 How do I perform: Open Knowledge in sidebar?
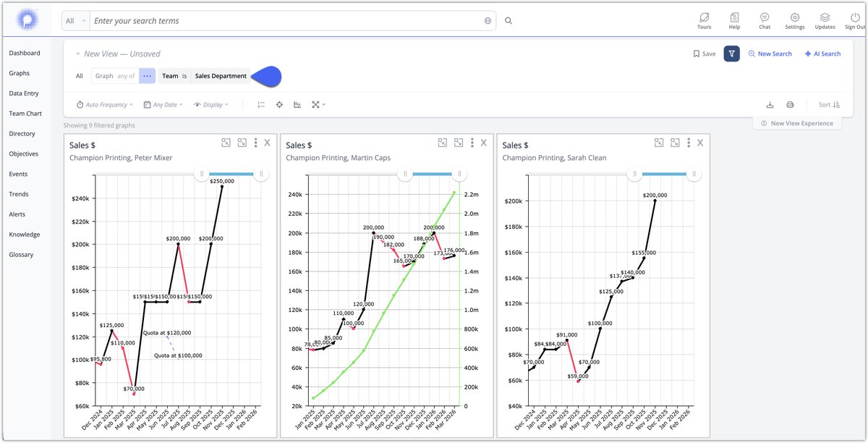tap(25, 235)
